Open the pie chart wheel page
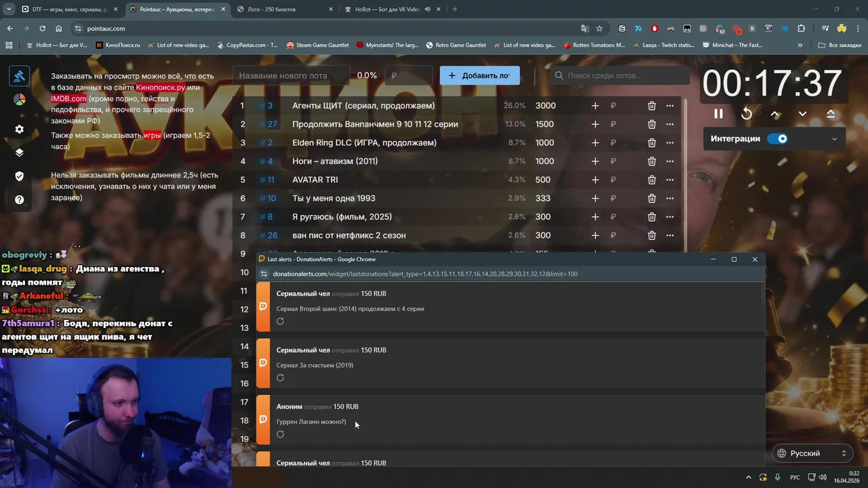This screenshot has width=868, height=488. click(x=19, y=100)
